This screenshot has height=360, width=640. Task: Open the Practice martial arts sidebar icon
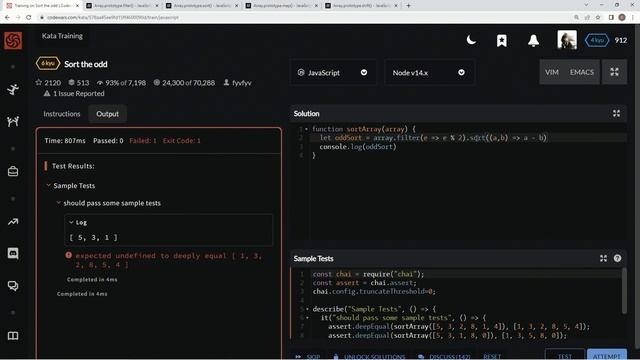(x=13, y=89)
